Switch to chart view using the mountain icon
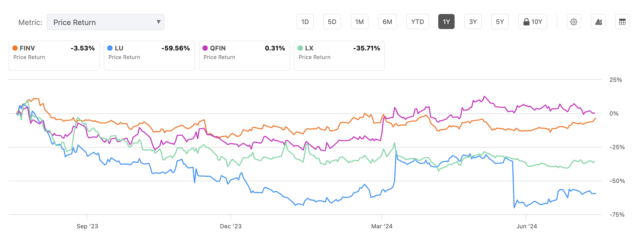 coord(598,21)
